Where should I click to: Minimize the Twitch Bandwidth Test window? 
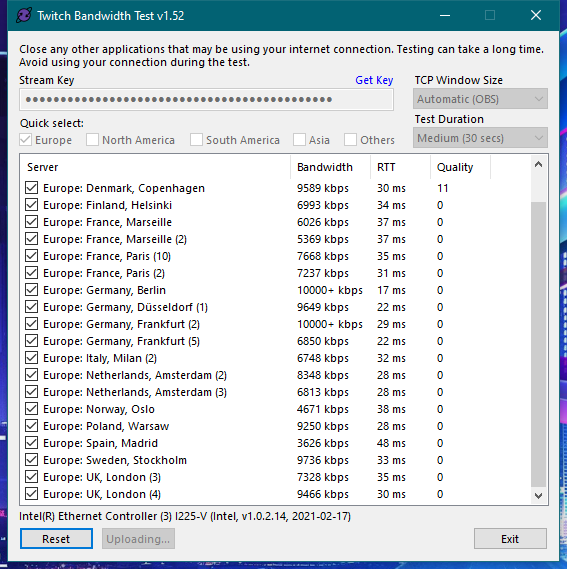pyautogui.click(x=445, y=16)
